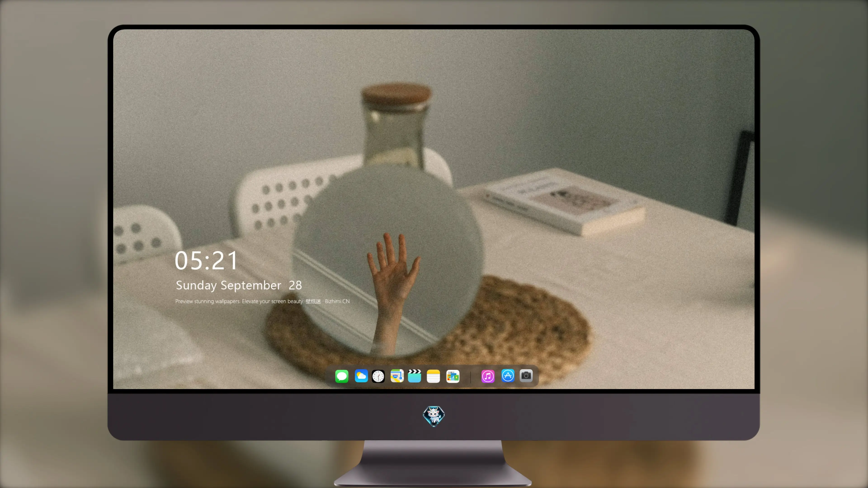Open the yellow Notes app
This screenshot has height=488, width=868.
pyautogui.click(x=433, y=376)
